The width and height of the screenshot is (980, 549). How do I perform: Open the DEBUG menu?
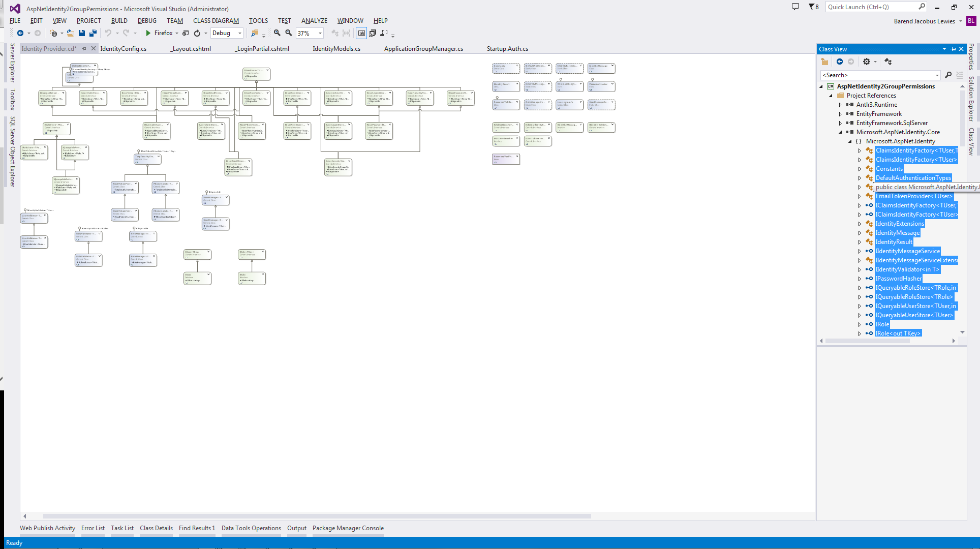pyautogui.click(x=147, y=21)
